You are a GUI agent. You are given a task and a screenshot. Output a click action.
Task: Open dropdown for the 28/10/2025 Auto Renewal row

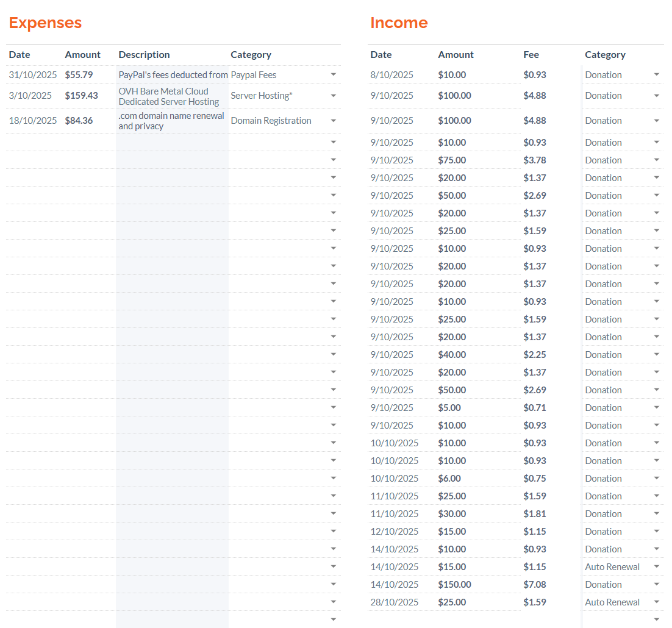[656, 602]
